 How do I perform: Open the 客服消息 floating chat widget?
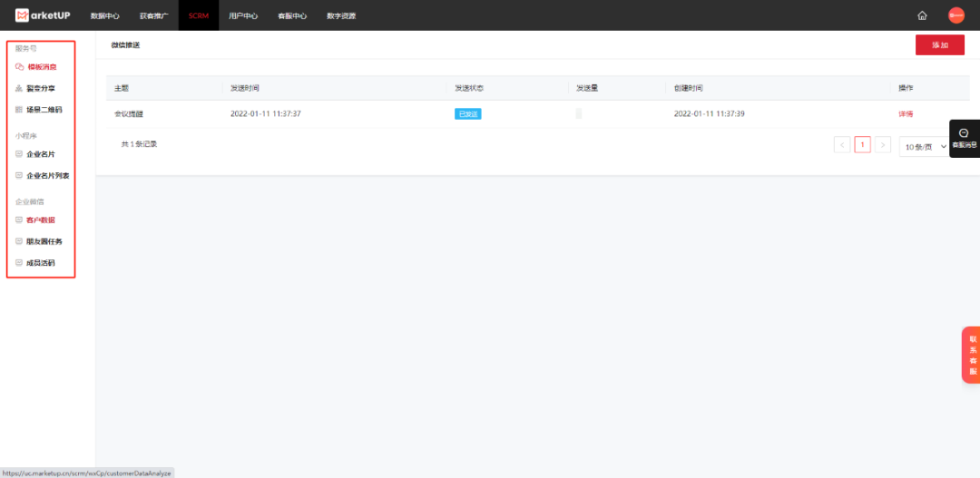pos(964,138)
